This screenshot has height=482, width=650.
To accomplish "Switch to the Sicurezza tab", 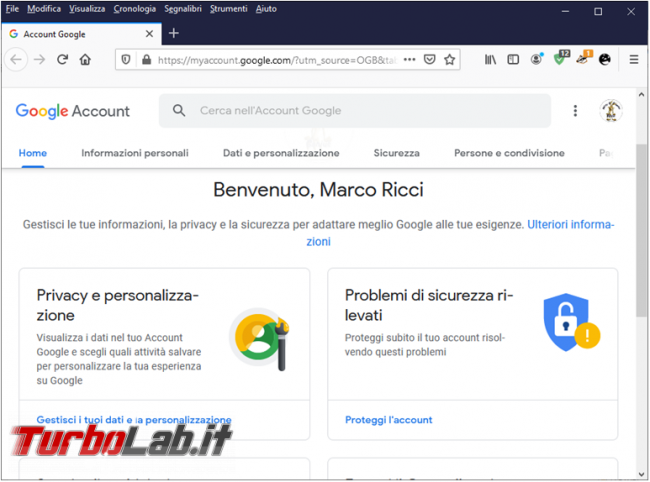I will coord(396,153).
